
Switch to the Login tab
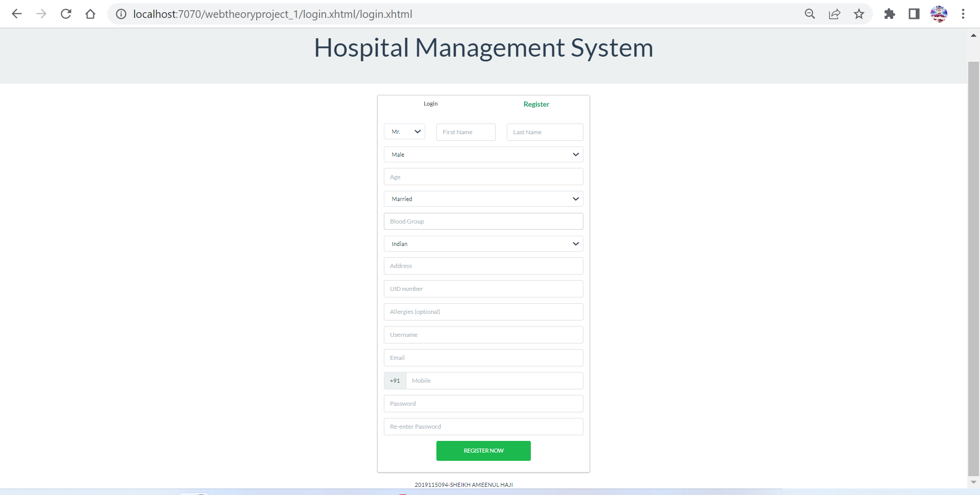click(x=430, y=103)
